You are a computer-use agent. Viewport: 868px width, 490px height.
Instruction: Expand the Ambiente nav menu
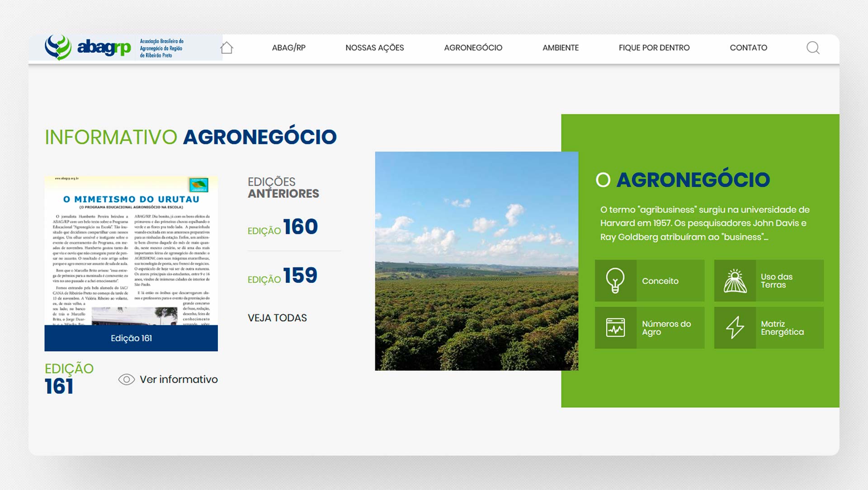560,48
